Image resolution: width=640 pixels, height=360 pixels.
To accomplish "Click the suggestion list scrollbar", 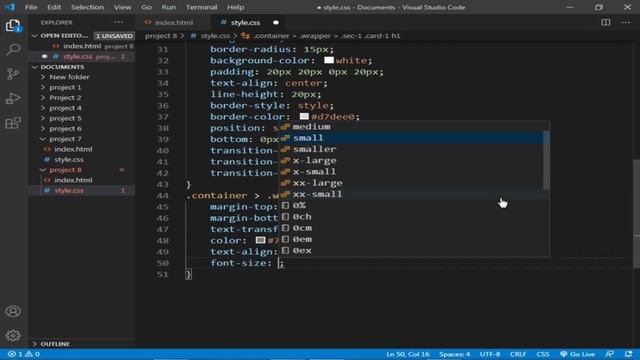I will (x=547, y=160).
